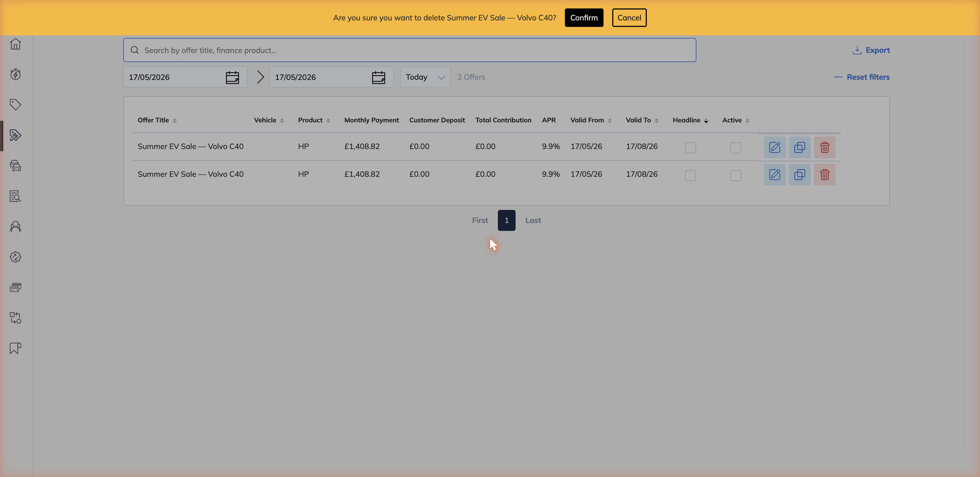Click the end date input field
This screenshot has height=477, width=980.
click(332, 77)
